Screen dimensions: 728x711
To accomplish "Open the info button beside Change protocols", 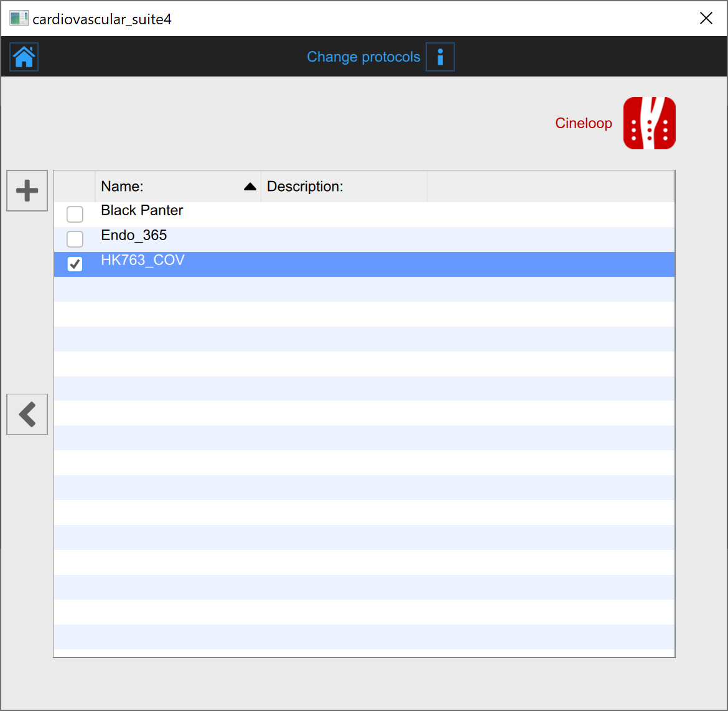I will pyautogui.click(x=440, y=57).
